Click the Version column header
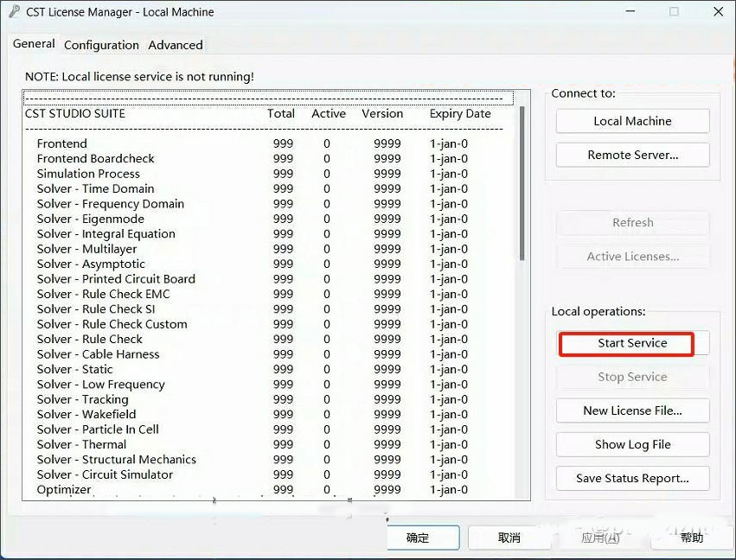736x560 pixels. (382, 113)
